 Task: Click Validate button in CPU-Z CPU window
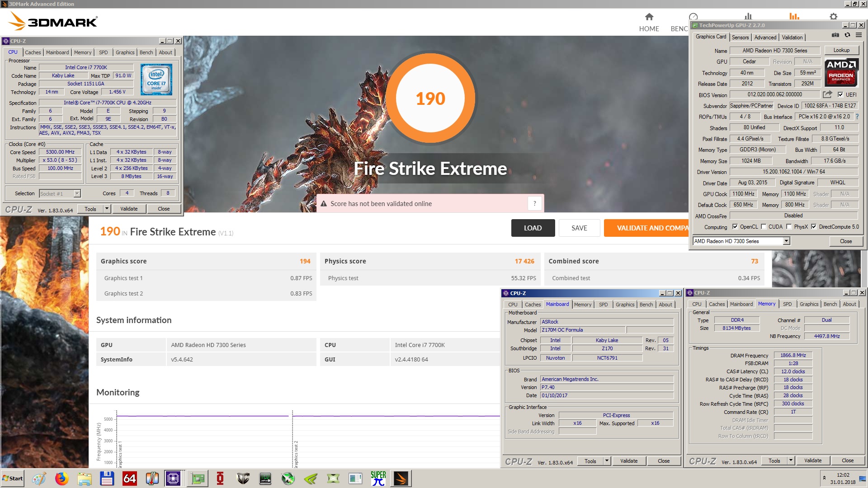(129, 209)
